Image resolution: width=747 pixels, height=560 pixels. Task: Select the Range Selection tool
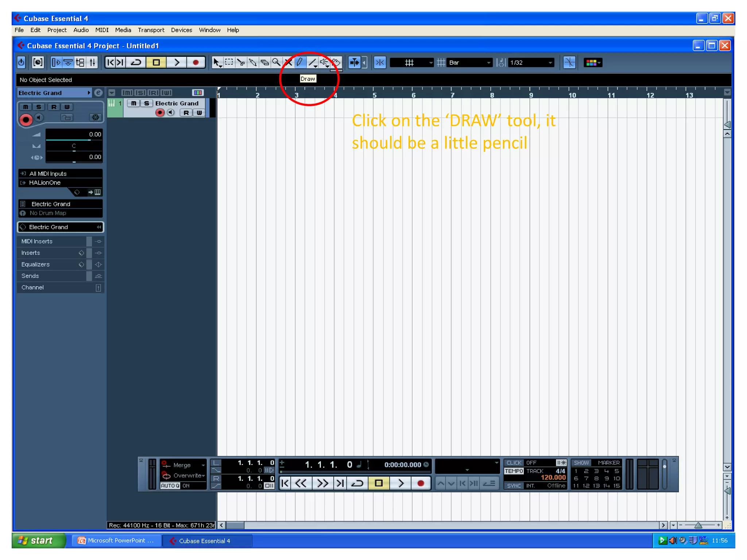coord(229,62)
